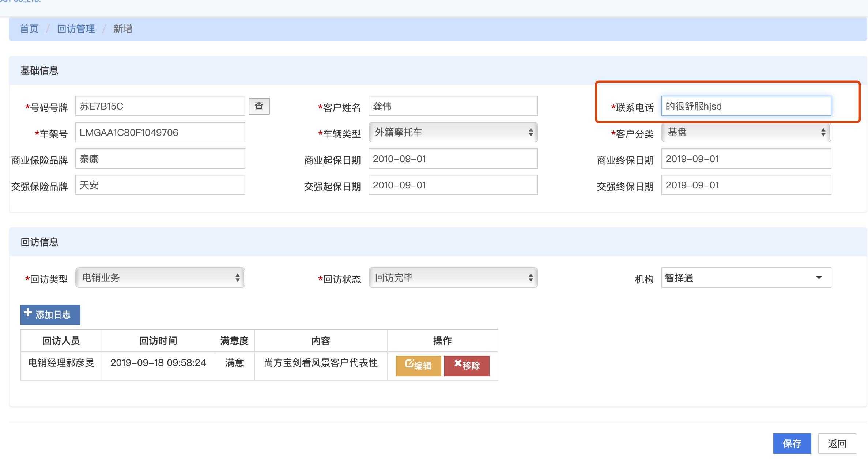
Task: Click the 移除 remove button in log row
Action: click(x=467, y=365)
